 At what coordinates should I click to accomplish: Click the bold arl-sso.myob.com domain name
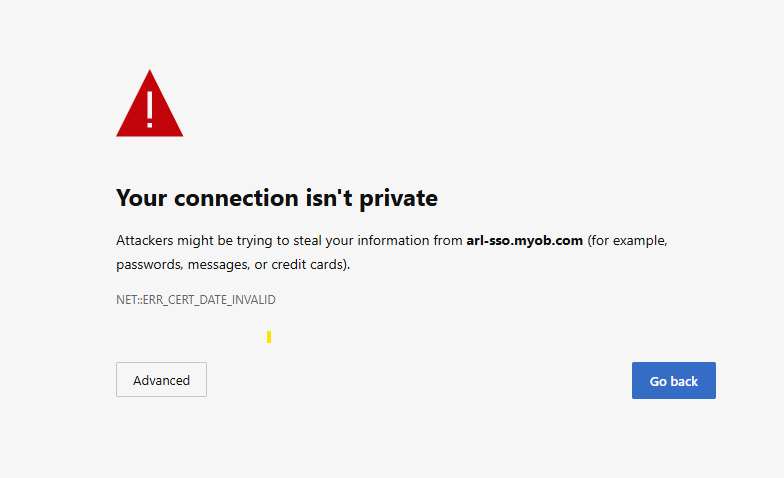coord(524,240)
